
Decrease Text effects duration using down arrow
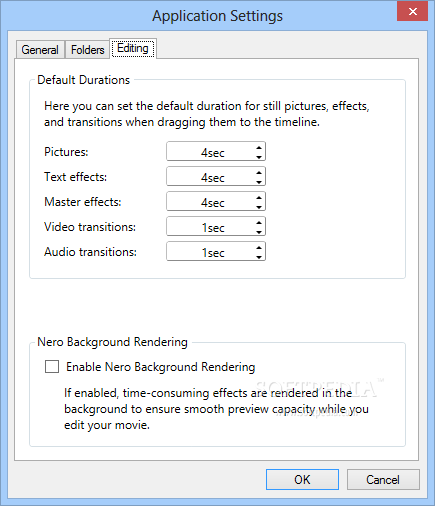259,181
